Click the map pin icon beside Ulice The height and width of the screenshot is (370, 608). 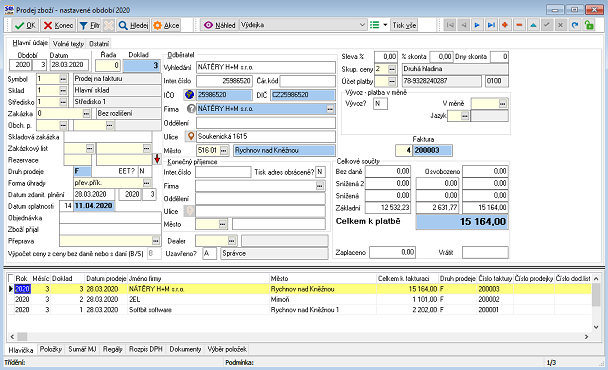pos(190,137)
